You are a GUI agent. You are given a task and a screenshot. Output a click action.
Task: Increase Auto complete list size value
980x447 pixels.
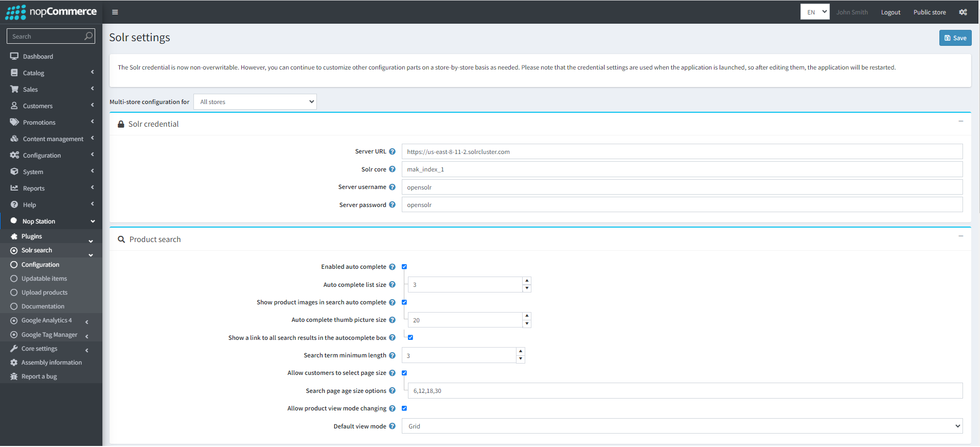click(x=527, y=281)
